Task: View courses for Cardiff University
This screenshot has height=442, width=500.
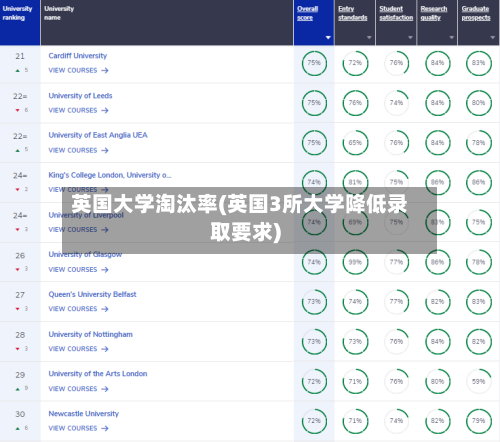Action: tap(78, 70)
